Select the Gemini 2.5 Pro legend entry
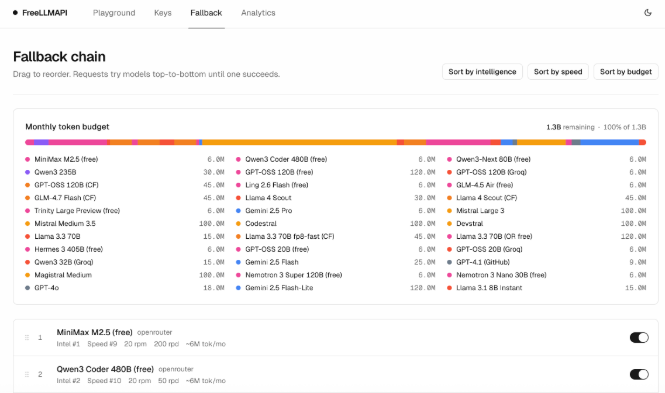Image resolution: width=665 pixels, height=393 pixels. tap(335, 211)
